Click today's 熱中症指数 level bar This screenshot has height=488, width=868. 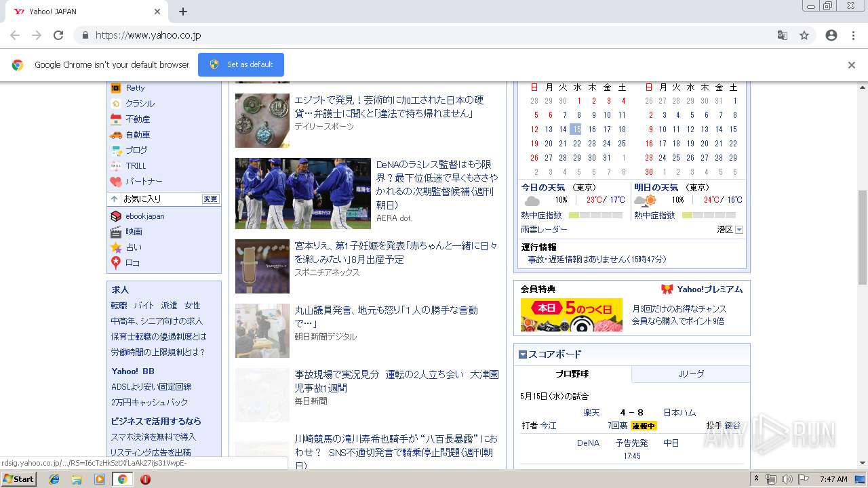[595, 216]
